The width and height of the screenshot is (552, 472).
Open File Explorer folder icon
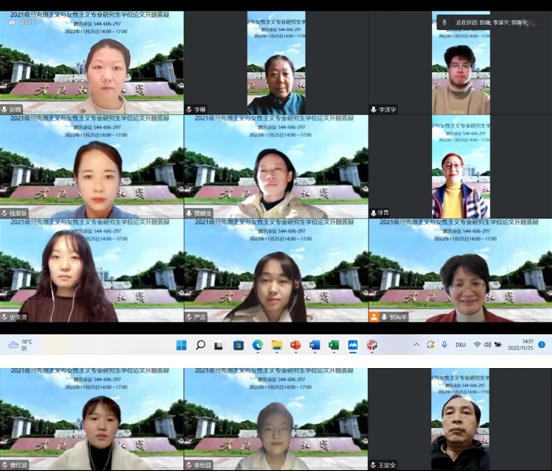277,345
